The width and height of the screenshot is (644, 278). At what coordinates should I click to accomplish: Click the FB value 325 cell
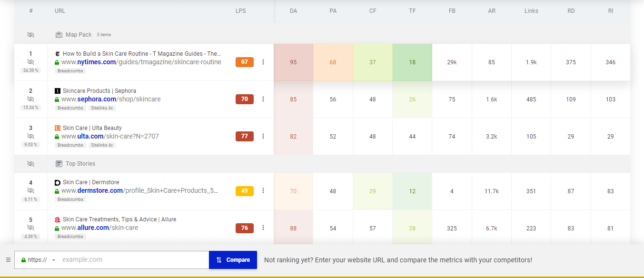tap(452, 228)
